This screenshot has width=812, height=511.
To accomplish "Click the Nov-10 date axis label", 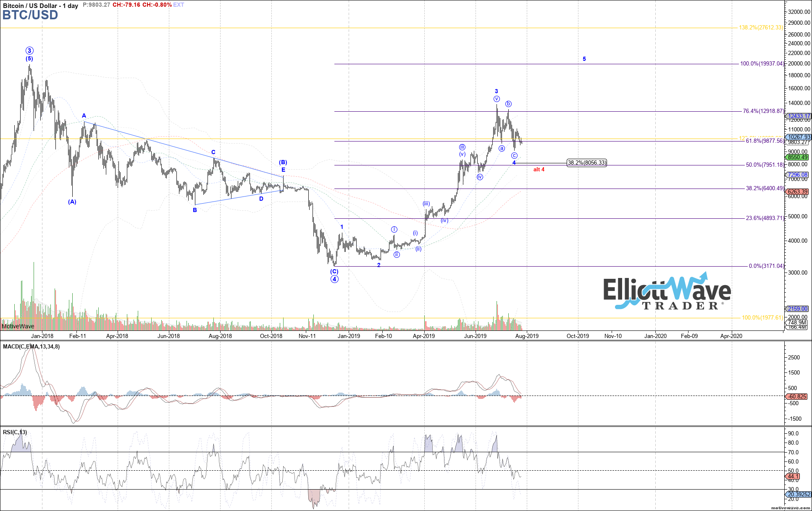I will coord(613,336).
